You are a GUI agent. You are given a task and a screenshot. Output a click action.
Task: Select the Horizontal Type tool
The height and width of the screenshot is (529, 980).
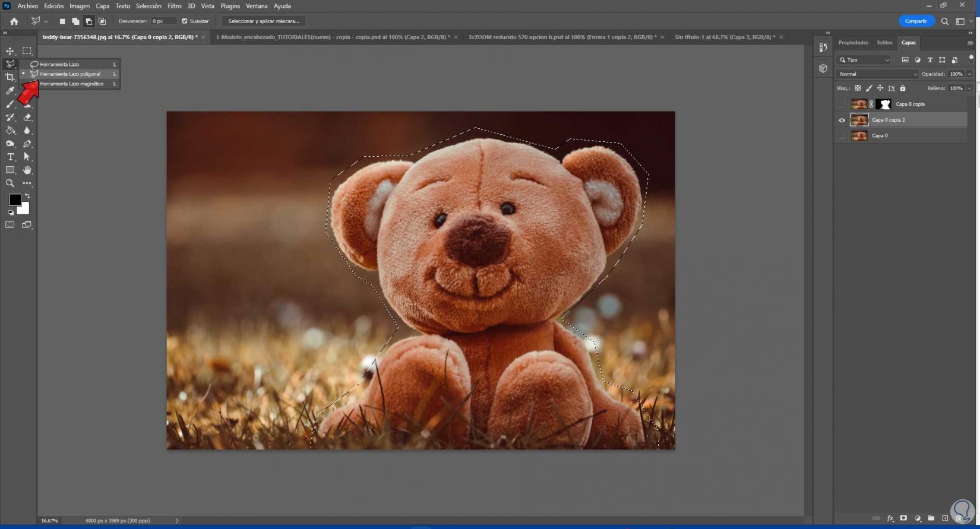(10, 157)
